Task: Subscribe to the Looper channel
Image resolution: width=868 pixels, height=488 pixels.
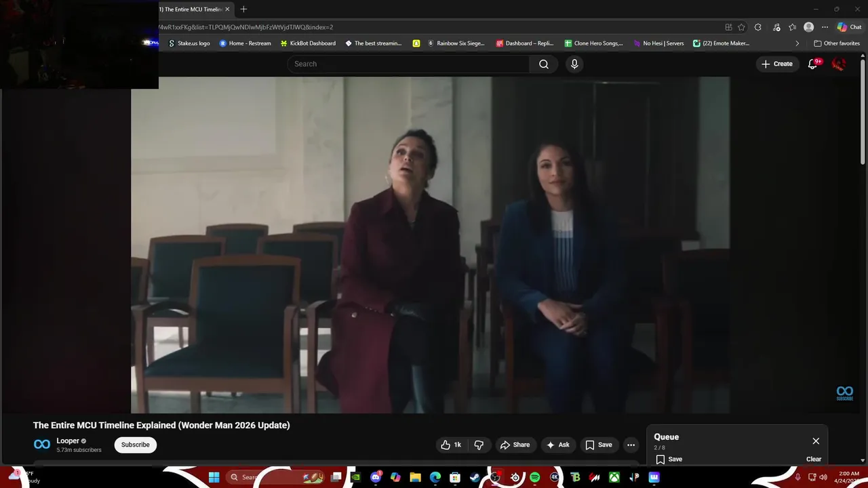Action: (x=136, y=445)
